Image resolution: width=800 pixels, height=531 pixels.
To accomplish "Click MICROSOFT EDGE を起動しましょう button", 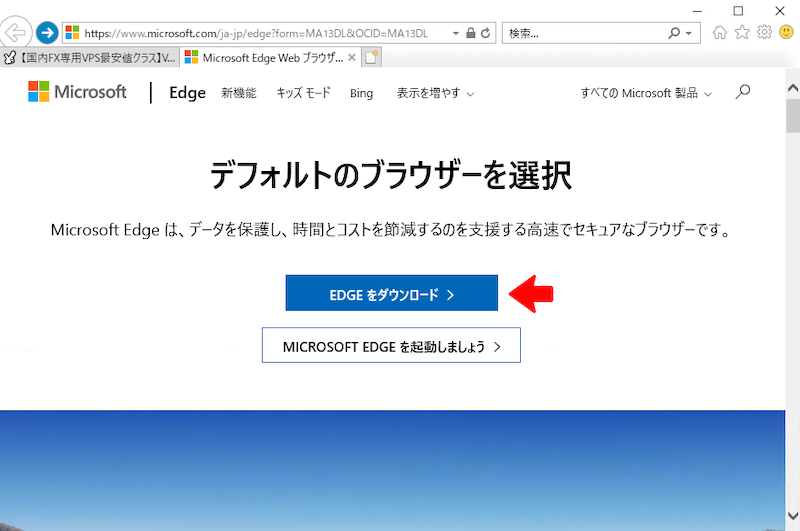I will 391,345.
